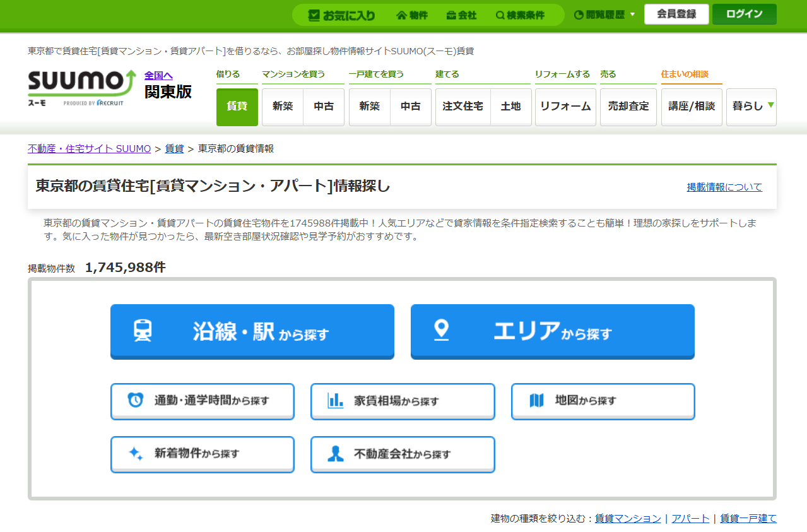
Task: Filter by 賃貸一戸建て link
Action: [748, 519]
